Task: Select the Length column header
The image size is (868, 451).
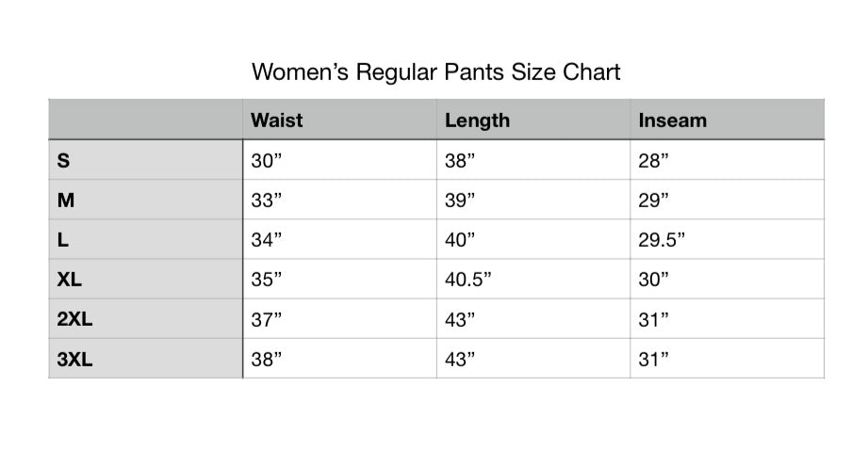Action: (477, 121)
